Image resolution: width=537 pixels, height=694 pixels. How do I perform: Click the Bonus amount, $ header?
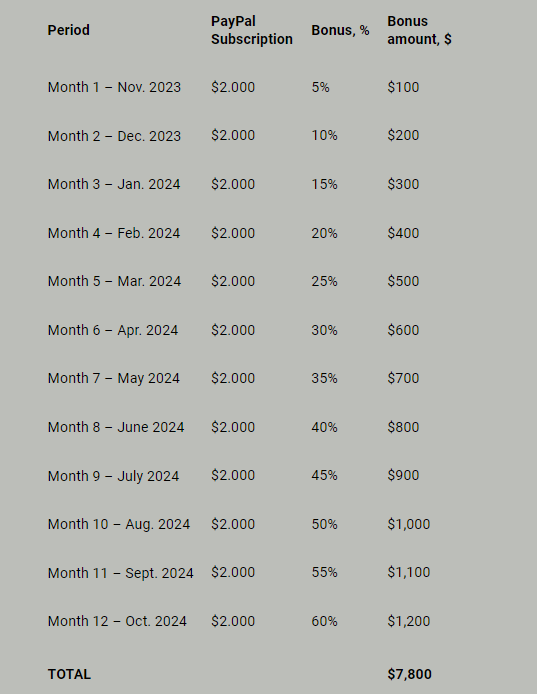419,30
